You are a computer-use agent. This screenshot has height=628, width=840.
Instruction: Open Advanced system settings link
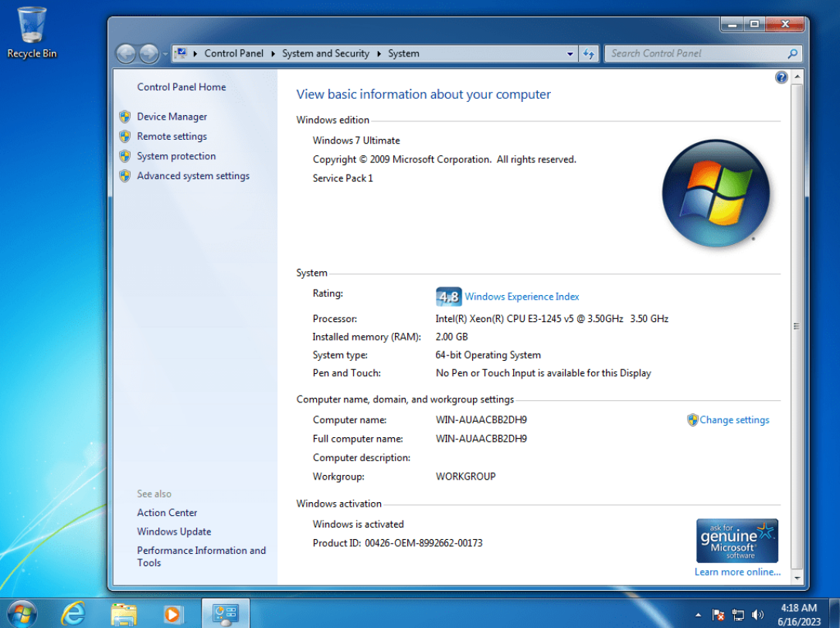click(x=193, y=175)
